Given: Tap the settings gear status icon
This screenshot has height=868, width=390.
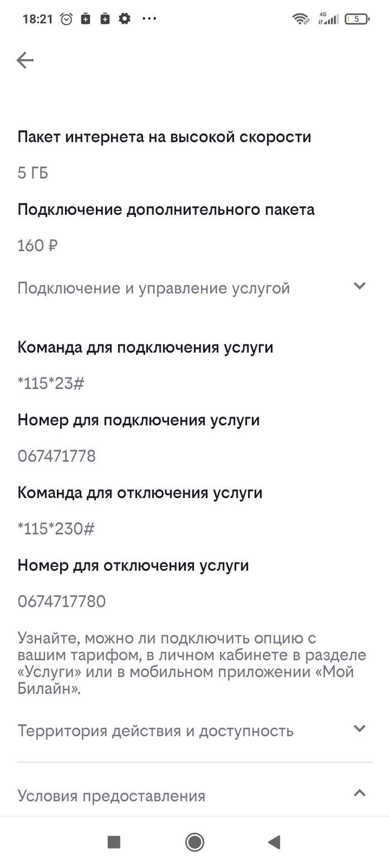Looking at the screenshot, I should click(x=124, y=19).
